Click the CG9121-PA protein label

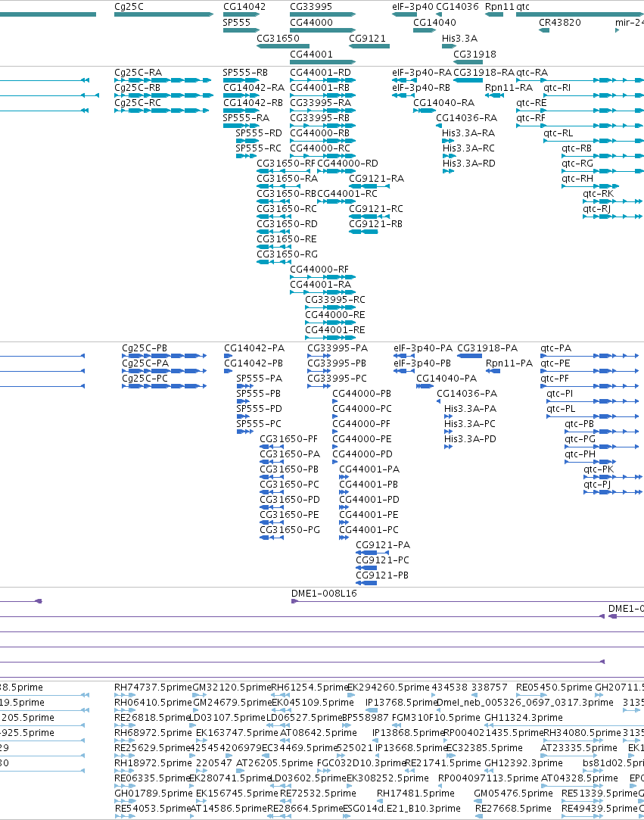point(383,545)
